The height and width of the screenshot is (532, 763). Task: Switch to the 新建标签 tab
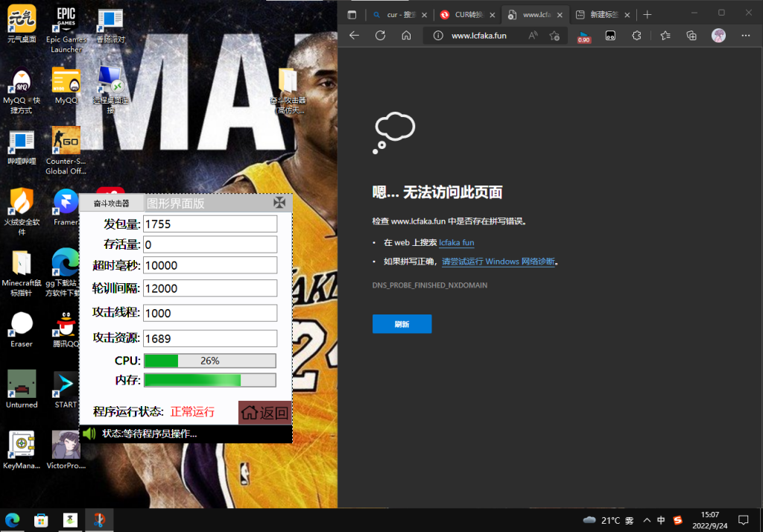point(604,14)
